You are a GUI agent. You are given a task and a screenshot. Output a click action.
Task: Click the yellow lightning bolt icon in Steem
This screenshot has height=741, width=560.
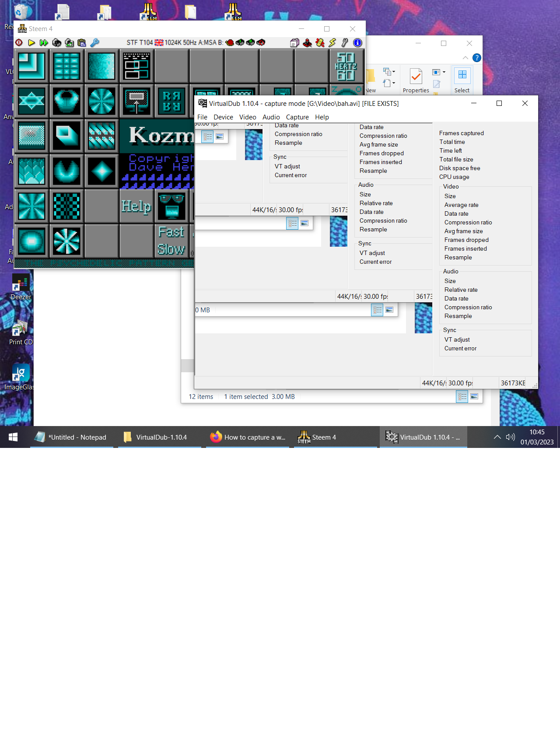click(332, 42)
